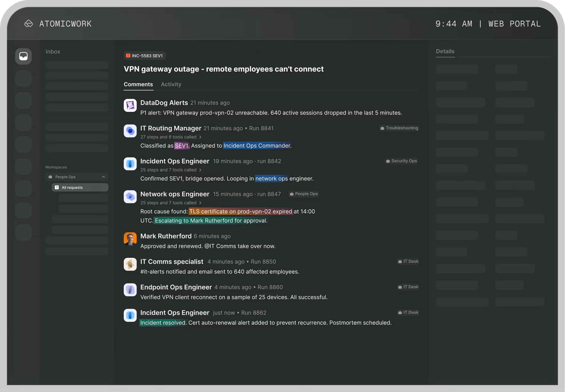565x392 pixels.
Task: Click the IT Desk tag on Run 8862 comment
Action: click(408, 313)
